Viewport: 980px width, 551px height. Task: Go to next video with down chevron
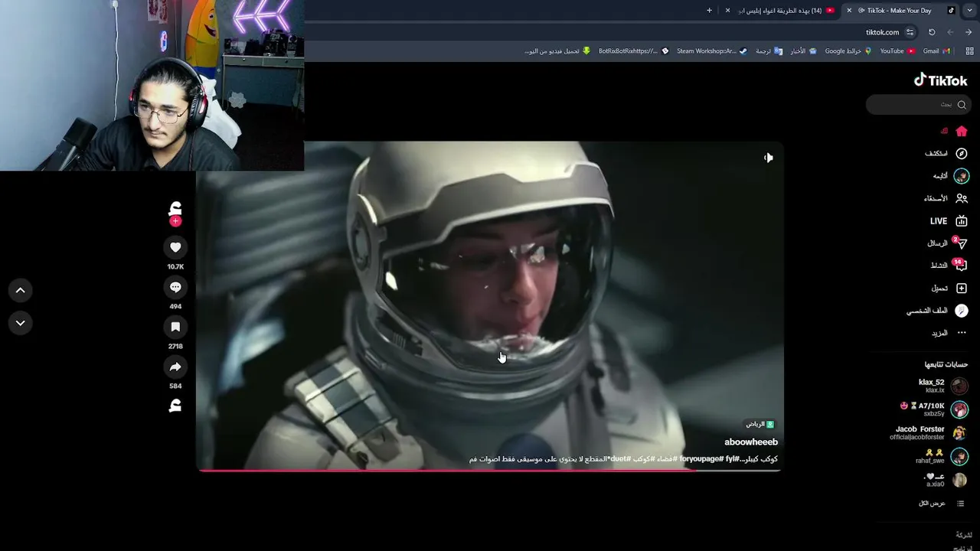(21, 323)
